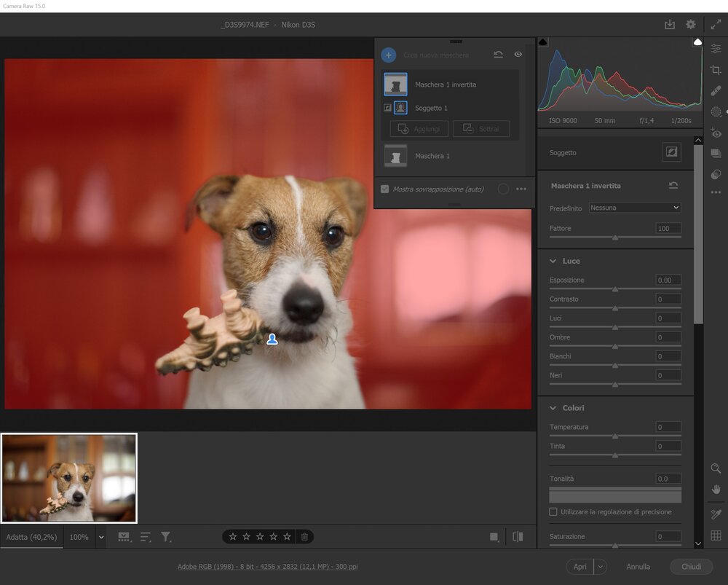728x585 pixels.
Task: Set zoom to 100%
Action: (x=79, y=537)
